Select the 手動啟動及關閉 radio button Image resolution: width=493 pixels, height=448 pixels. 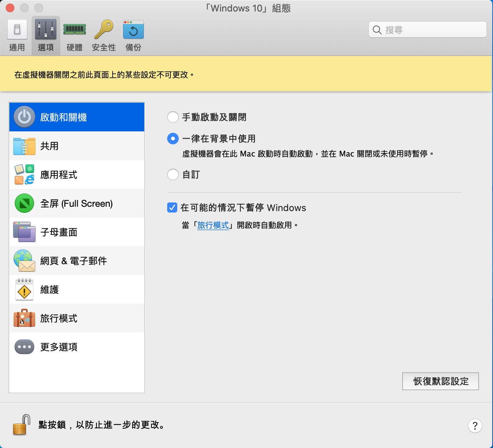point(173,117)
